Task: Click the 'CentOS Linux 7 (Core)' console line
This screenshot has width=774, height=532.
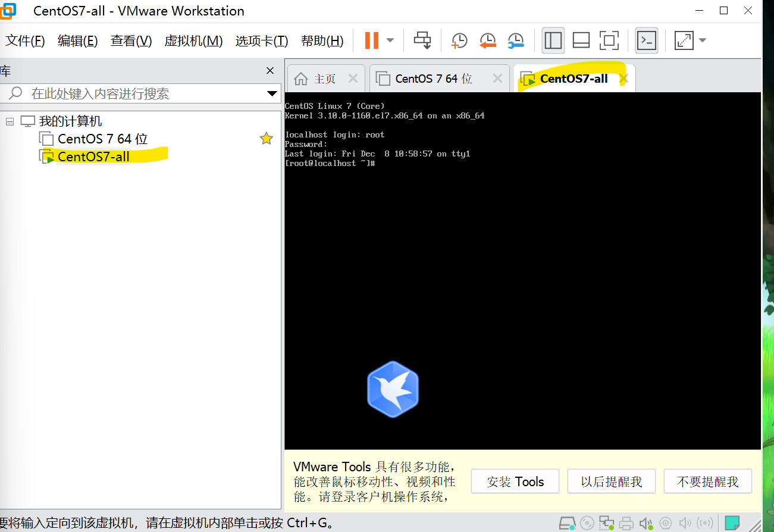Action: (x=335, y=106)
